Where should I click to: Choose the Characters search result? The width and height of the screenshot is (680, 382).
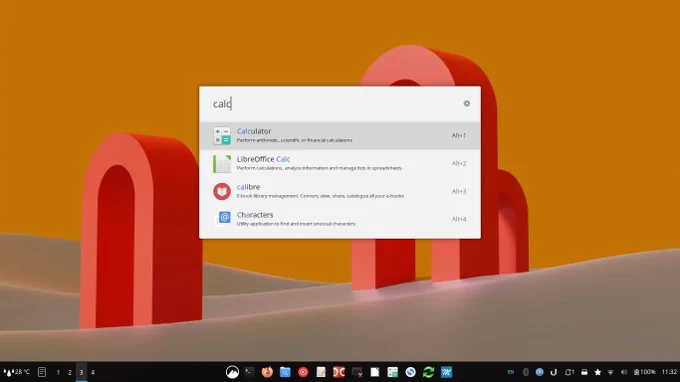coord(340,219)
